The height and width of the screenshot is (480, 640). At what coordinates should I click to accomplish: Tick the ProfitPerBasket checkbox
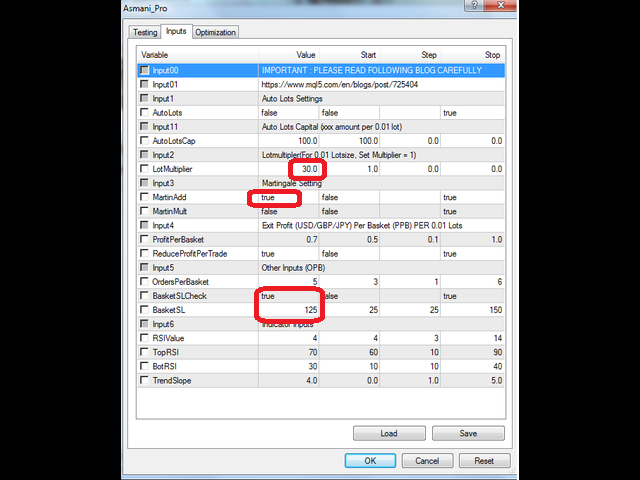(144, 239)
